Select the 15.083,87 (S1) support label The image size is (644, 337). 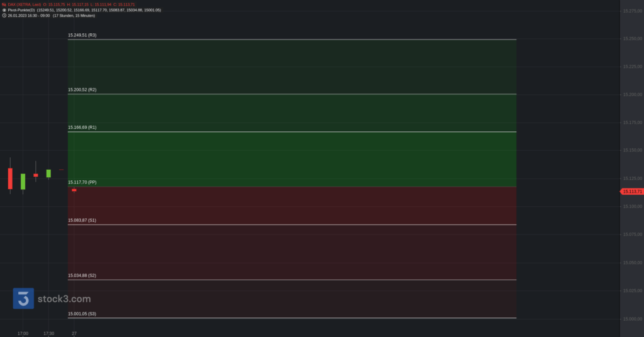click(x=82, y=221)
